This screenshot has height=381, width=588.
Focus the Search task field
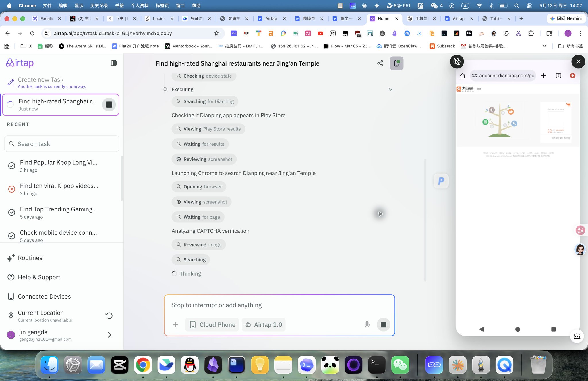point(62,144)
